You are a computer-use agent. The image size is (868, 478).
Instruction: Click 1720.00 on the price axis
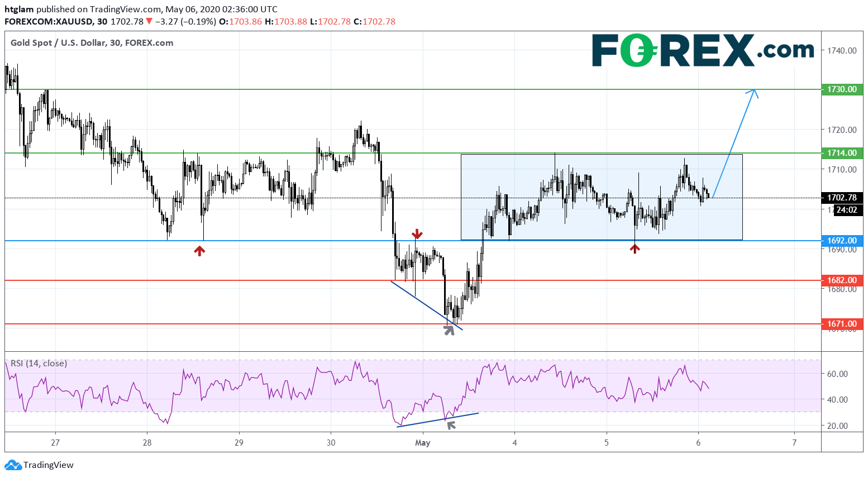point(842,130)
